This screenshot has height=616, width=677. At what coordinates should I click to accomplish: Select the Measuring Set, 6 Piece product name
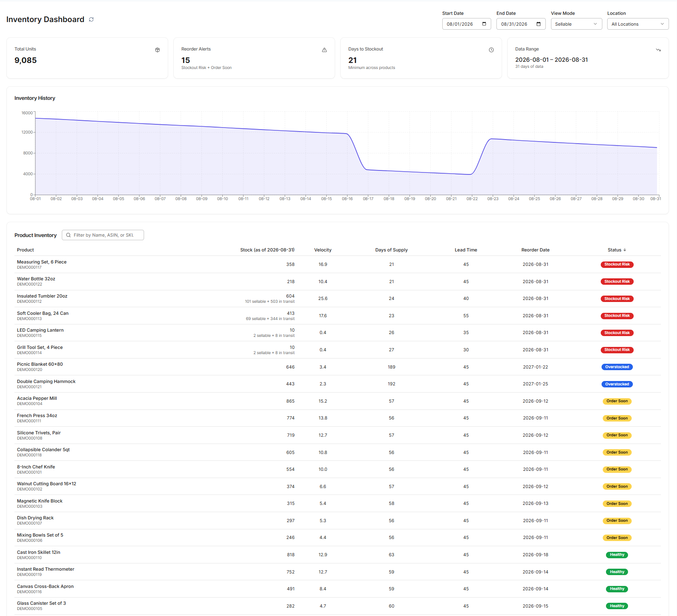click(42, 262)
